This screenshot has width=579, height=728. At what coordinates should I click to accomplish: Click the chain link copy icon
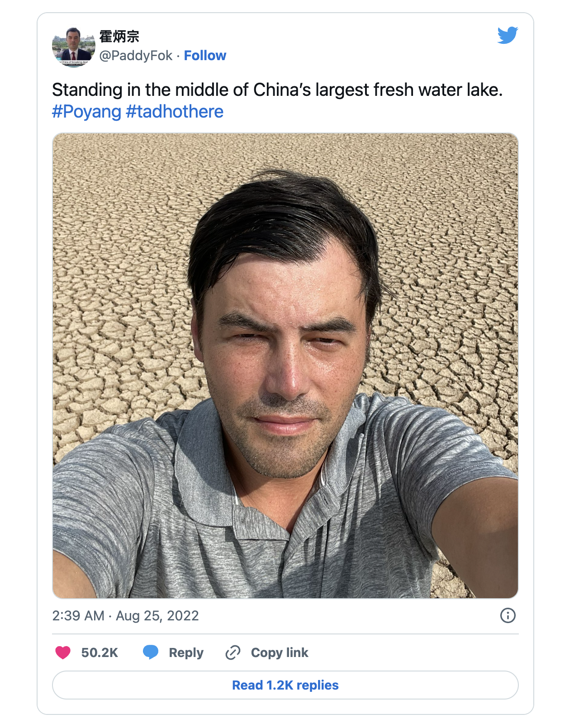[x=233, y=652]
